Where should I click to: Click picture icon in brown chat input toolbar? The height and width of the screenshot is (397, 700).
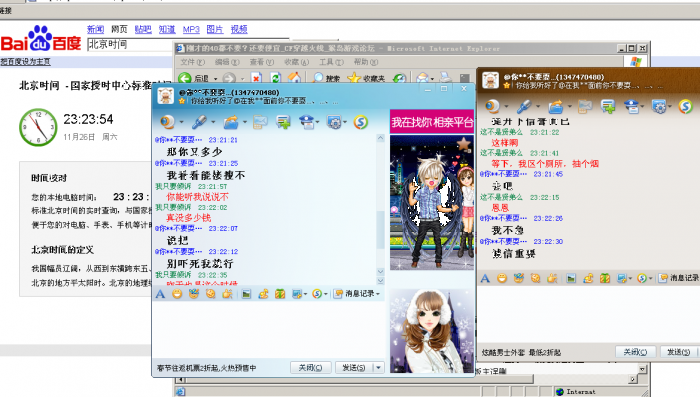(x=571, y=278)
